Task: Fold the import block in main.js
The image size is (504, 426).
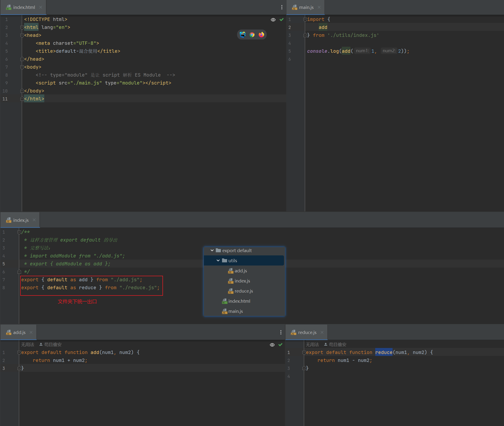Action: 305,20
